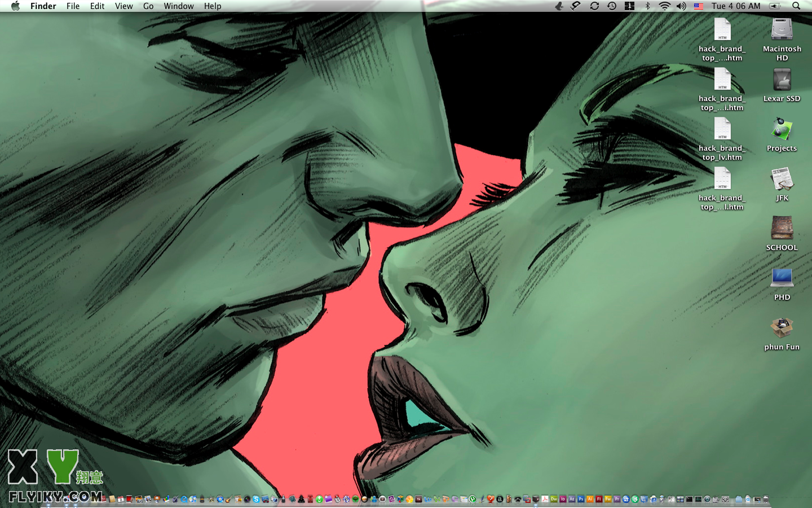Open the Window menu

pos(179,6)
